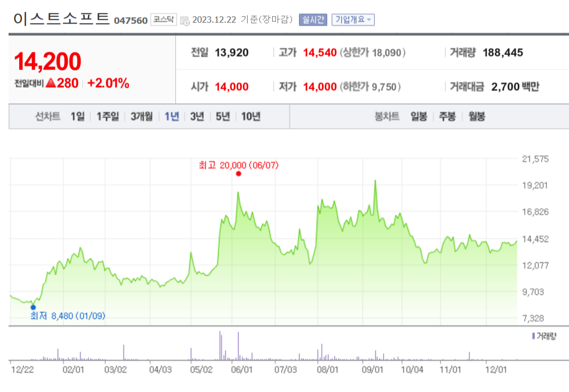Click the 12/01 date axis label

pos(496,370)
